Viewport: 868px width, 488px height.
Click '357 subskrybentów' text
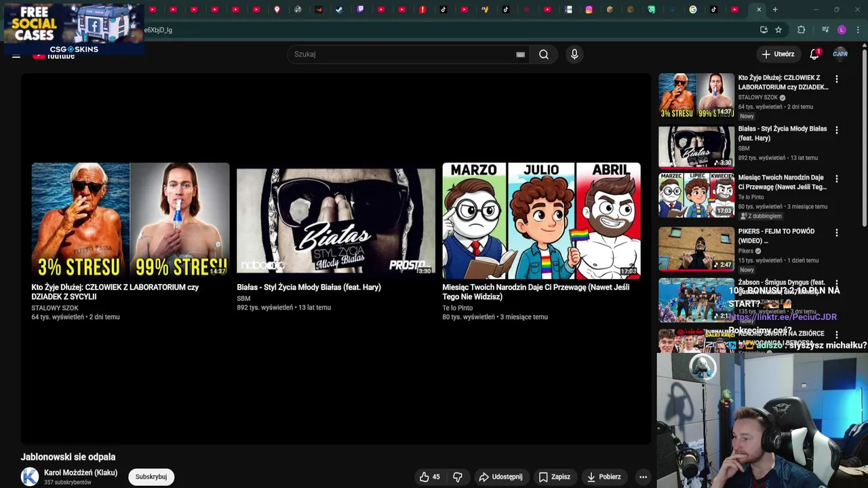68,483
